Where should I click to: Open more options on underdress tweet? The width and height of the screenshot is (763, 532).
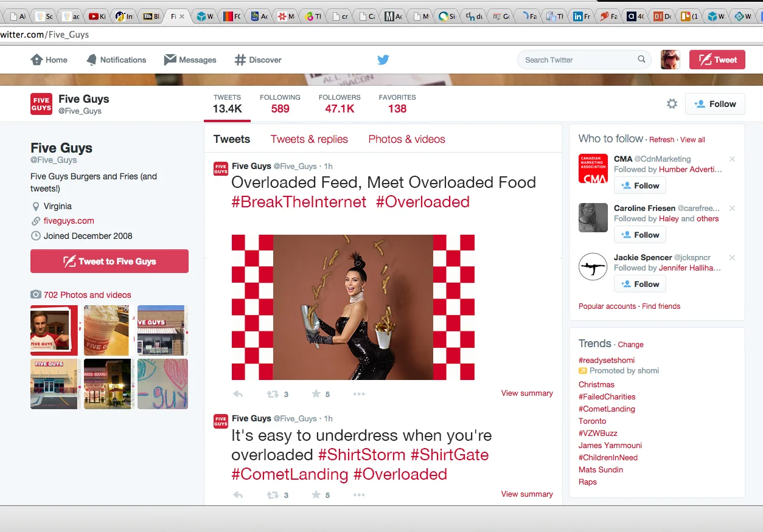[359, 495]
